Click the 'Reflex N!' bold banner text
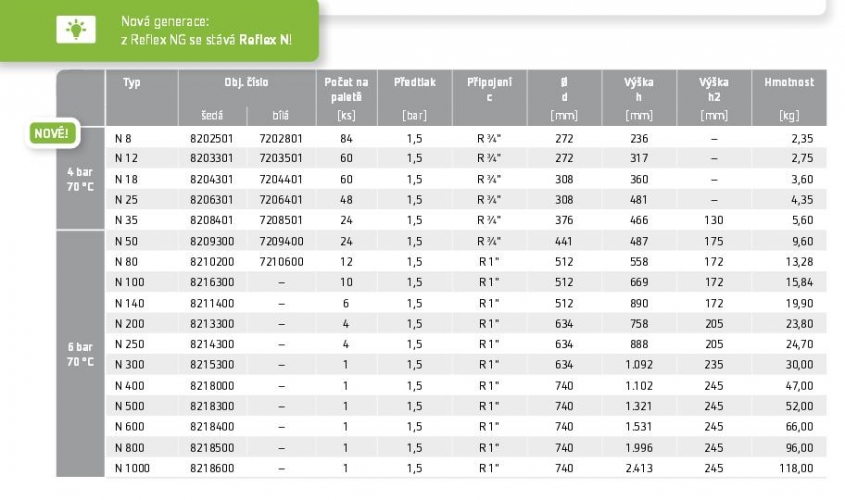Screen dimensions: 845x500 coord(265,40)
